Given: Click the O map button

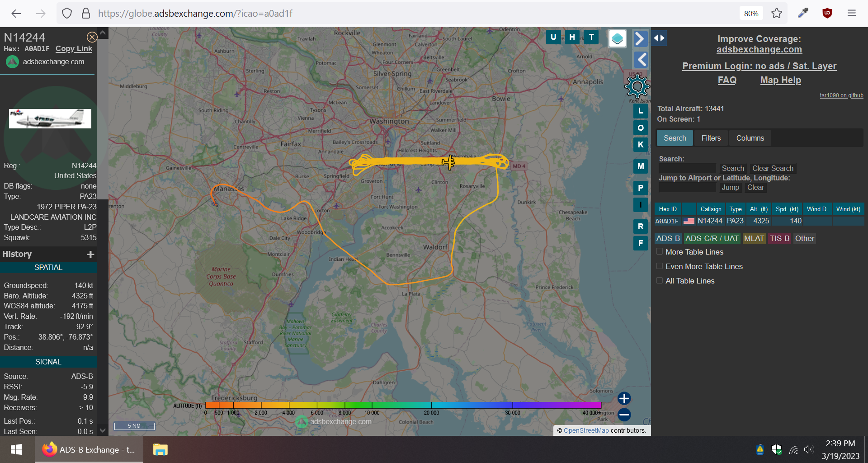Looking at the screenshot, I should point(641,128).
